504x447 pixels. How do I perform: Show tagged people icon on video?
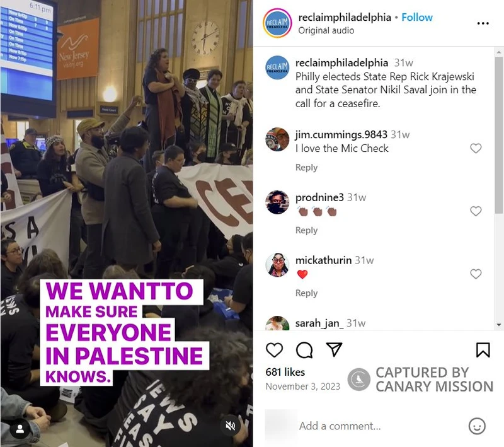point(20,429)
